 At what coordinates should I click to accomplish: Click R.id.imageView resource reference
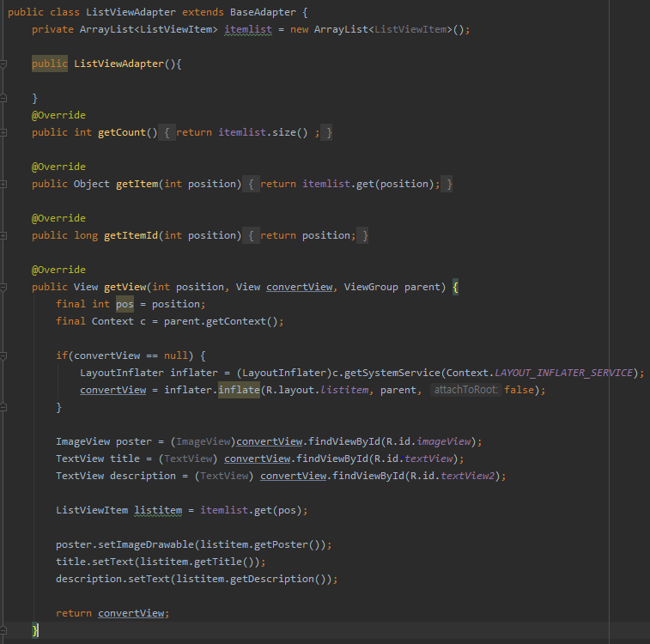tap(428, 441)
